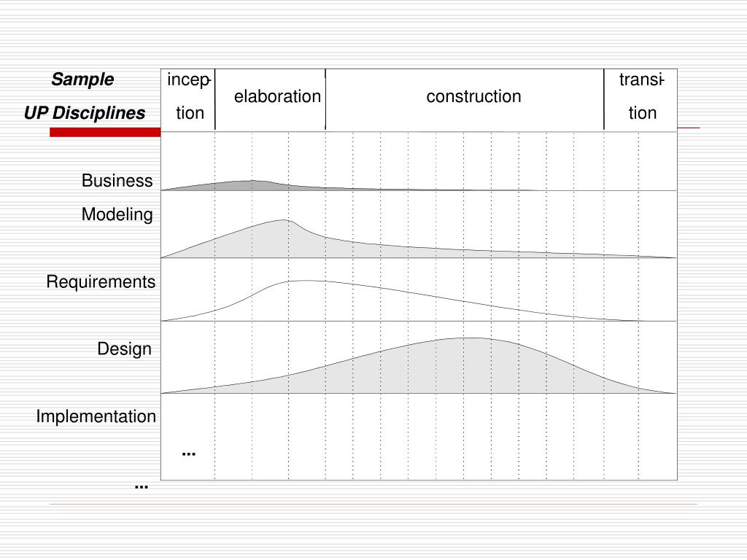Click the gray horizontal line under chart
The image size is (747, 560).
click(373, 504)
